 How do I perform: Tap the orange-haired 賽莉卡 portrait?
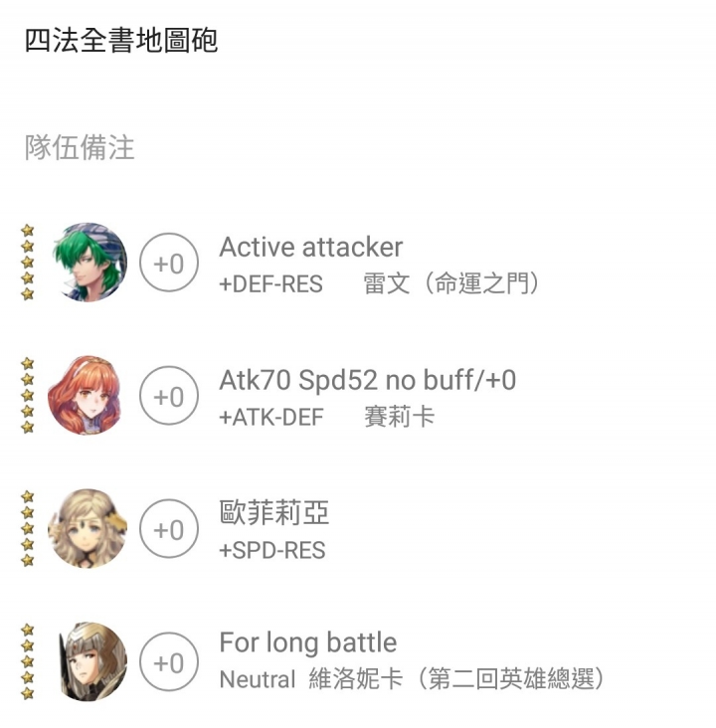pos(87,396)
